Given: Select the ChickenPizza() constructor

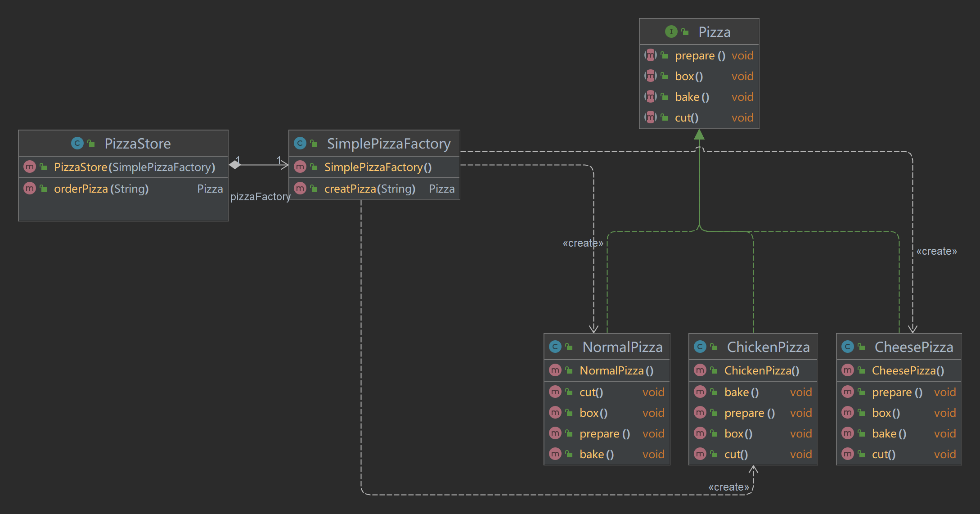Looking at the screenshot, I should point(761,370).
